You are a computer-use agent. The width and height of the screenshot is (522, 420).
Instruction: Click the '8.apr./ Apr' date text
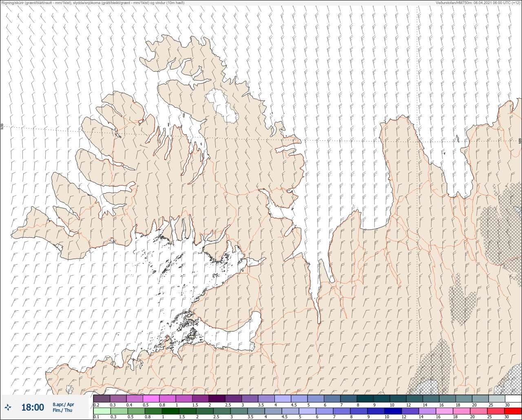pyautogui.click(x=63, y=405)
